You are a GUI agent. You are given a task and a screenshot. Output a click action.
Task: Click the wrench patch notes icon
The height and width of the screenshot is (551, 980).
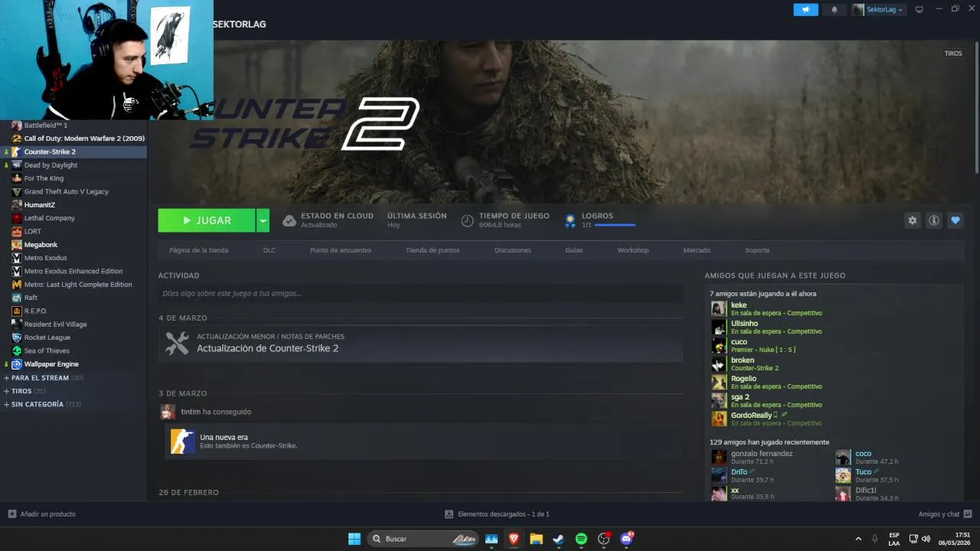177,343
